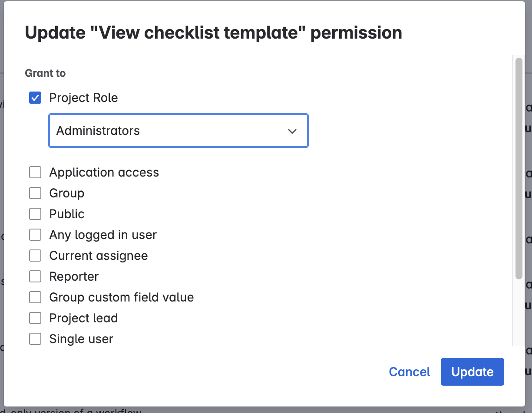532x413 pixels.
Task: Click the Project Role label
Action: point(83,98)
